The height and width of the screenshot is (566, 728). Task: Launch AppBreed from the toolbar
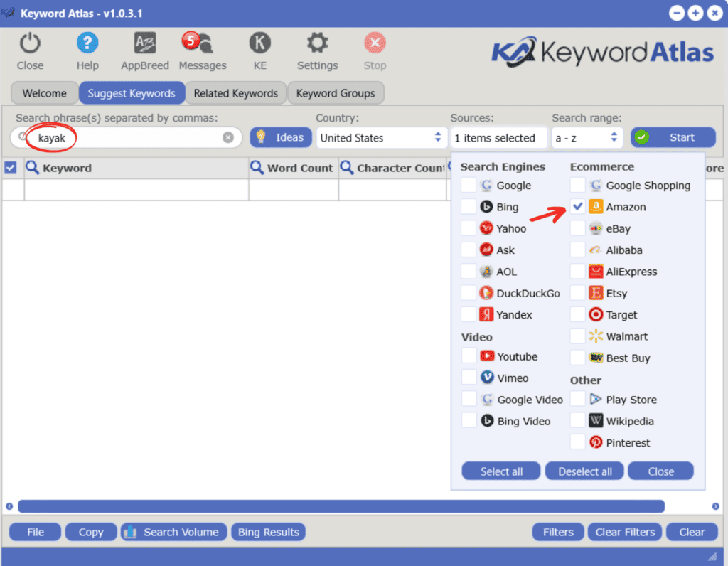[x=144, y=50]
